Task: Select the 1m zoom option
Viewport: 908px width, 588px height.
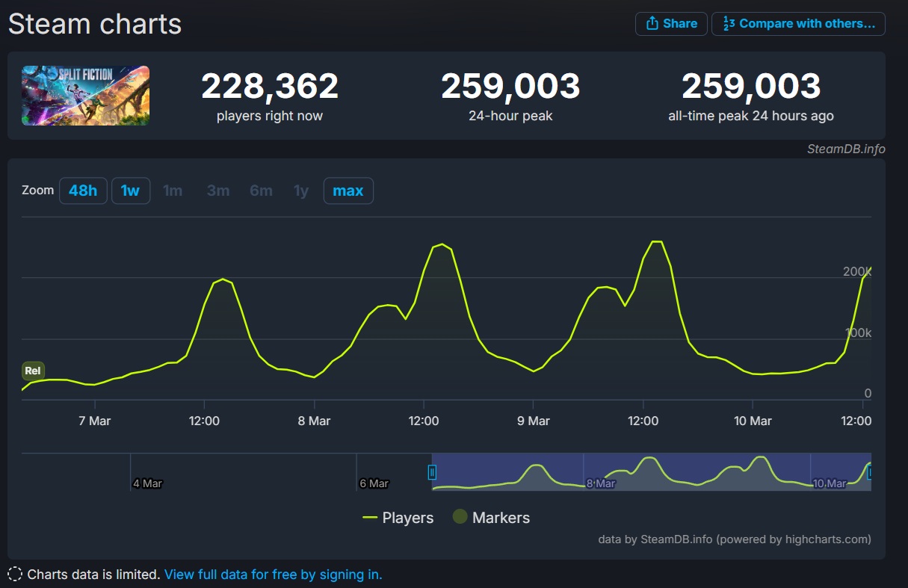Action: (173, 191)
